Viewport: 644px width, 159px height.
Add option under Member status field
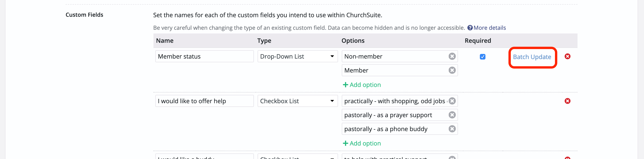[x=362, y=85]
